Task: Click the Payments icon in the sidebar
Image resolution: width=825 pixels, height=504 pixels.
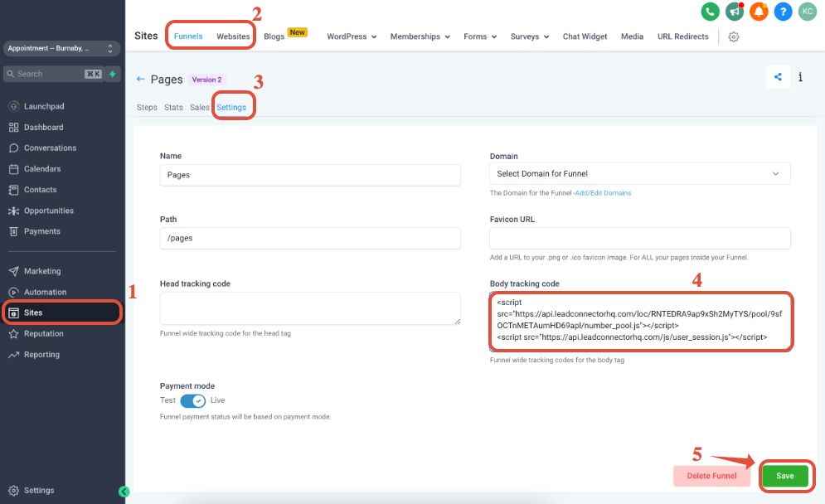Action: coord(13,231)
